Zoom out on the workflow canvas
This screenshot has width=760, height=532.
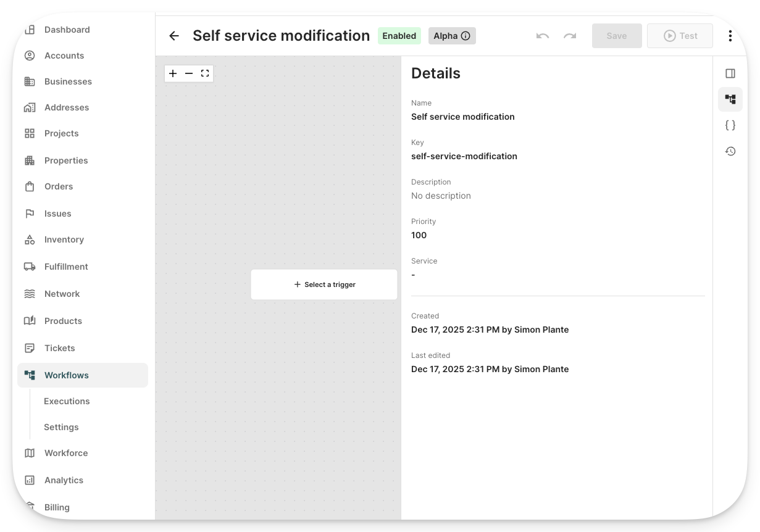pos(189,73)
